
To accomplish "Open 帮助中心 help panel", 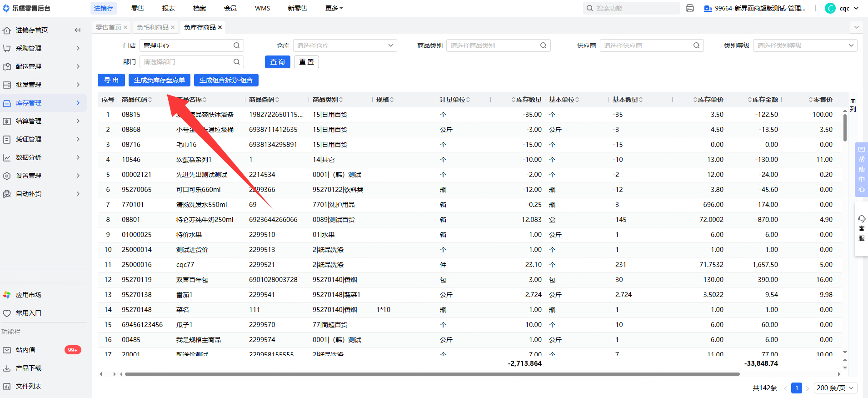I will tap(861, 169).
